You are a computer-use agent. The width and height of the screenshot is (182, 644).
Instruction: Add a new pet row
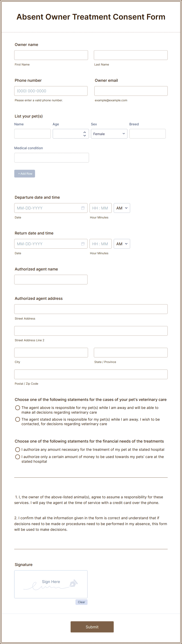pos(25,173)
